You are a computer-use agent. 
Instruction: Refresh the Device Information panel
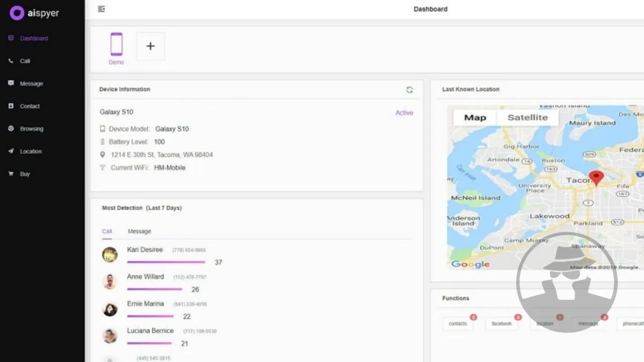(410, 89)
